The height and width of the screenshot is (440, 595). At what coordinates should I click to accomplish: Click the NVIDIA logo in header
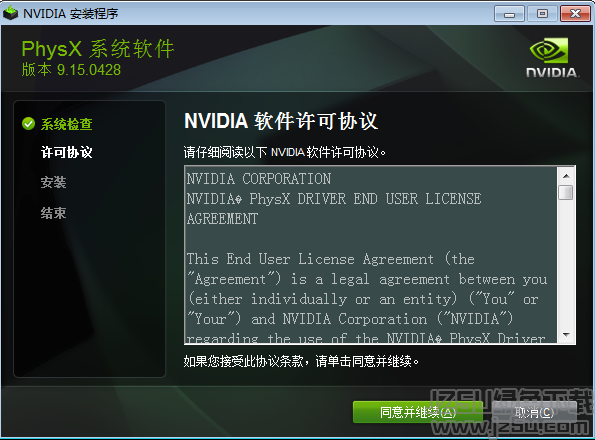coord(552,58)
